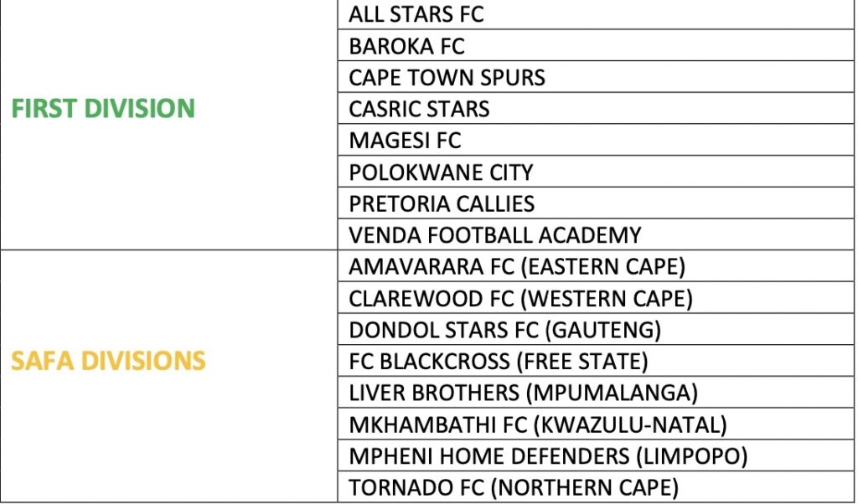Select the ALL STARS FC row

416,14
